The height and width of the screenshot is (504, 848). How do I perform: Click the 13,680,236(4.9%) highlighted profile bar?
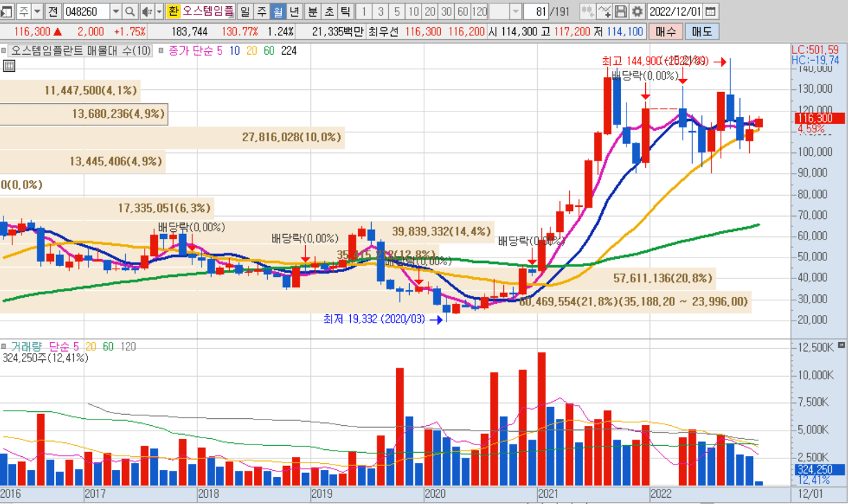84,114
